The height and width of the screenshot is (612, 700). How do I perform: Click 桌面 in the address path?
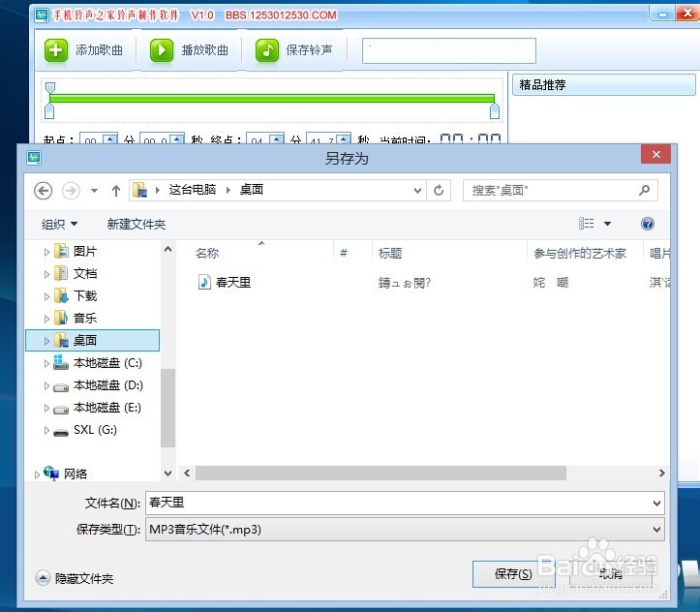[252, 190]
